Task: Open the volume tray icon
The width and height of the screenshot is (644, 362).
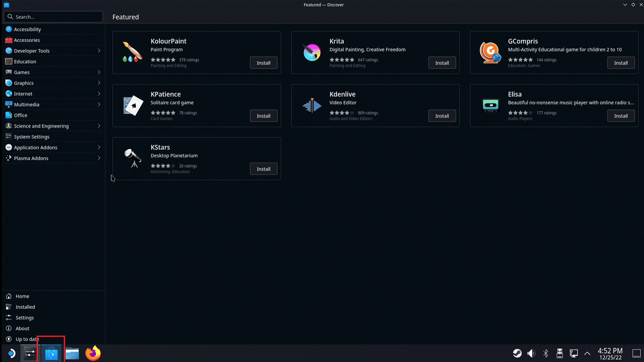Action: pos(531,353)
